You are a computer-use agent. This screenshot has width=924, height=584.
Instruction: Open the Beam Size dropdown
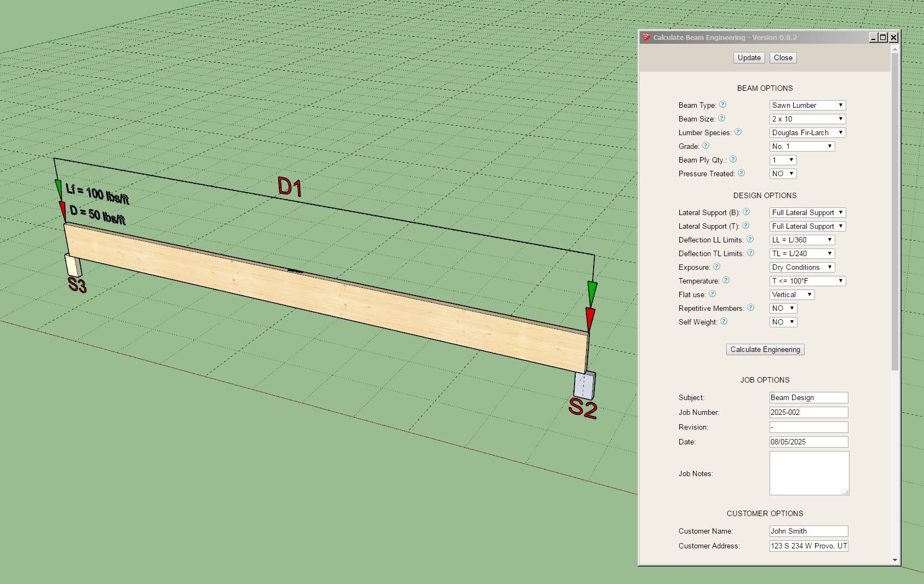point(807,119)
